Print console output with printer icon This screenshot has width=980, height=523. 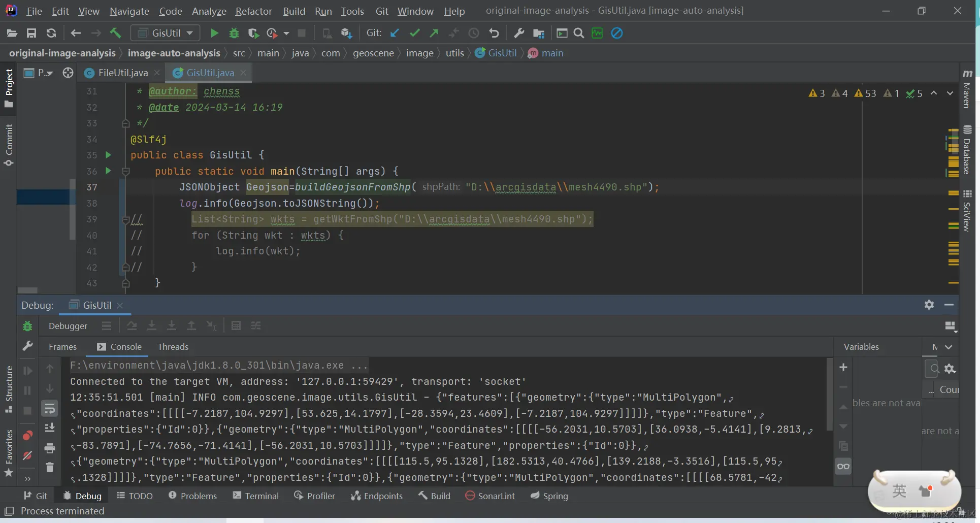tap(50, 448)
